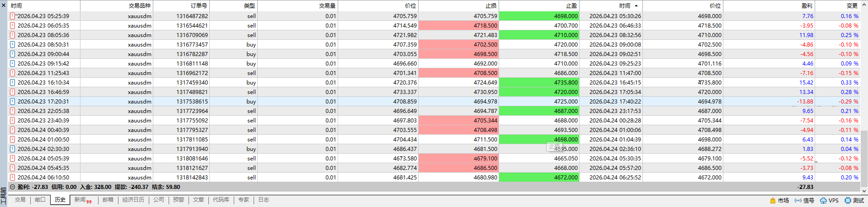Viewport: 868px width, 207px height.
Task: Sort by the 止盈 take profit column header
Action: [539, 6]
